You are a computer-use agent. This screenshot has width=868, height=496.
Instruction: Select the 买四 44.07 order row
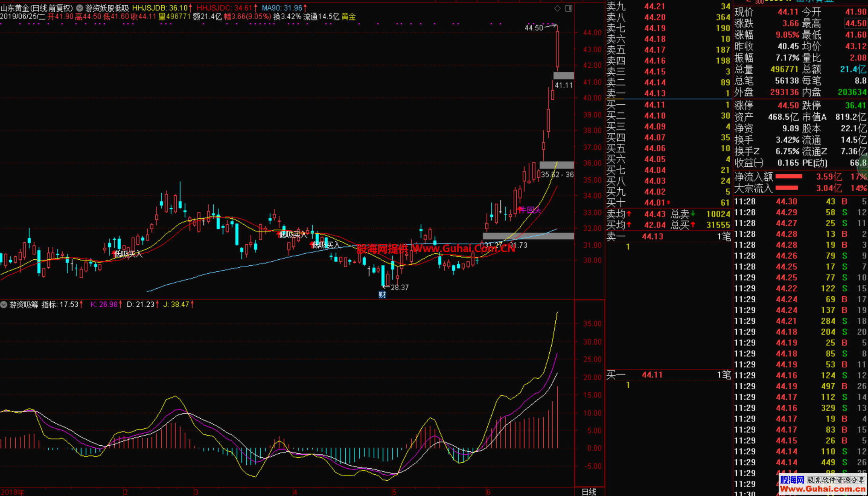[668, 137]
